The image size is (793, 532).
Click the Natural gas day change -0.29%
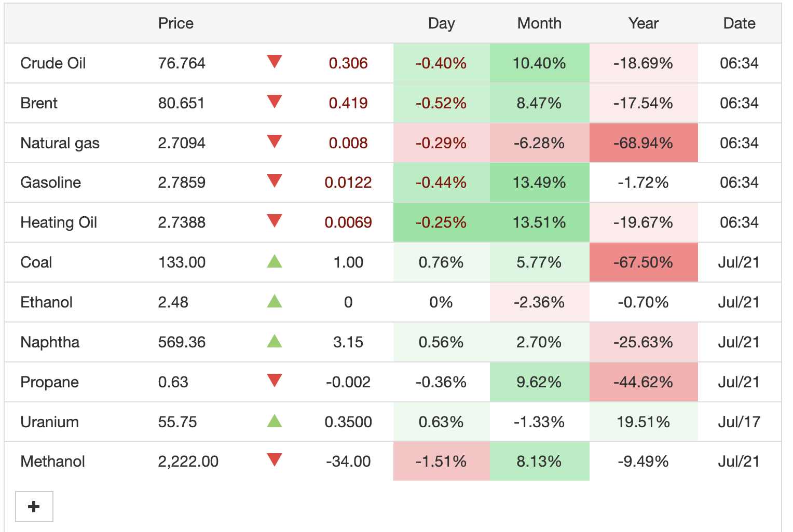(x=441, y=143)
